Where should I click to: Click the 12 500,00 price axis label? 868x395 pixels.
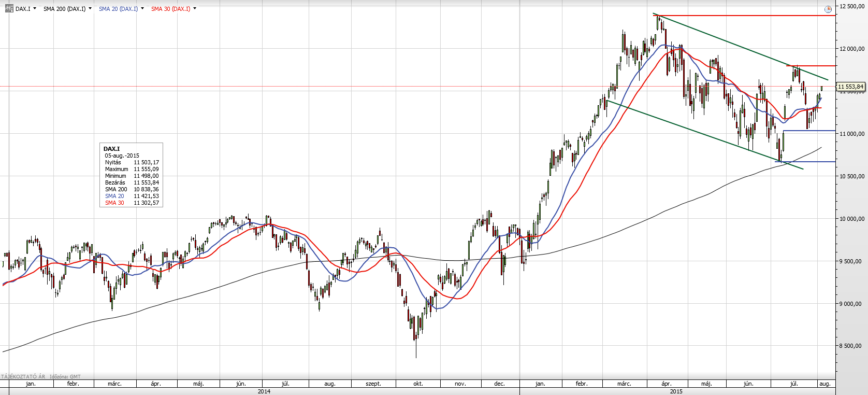(851, 6)
